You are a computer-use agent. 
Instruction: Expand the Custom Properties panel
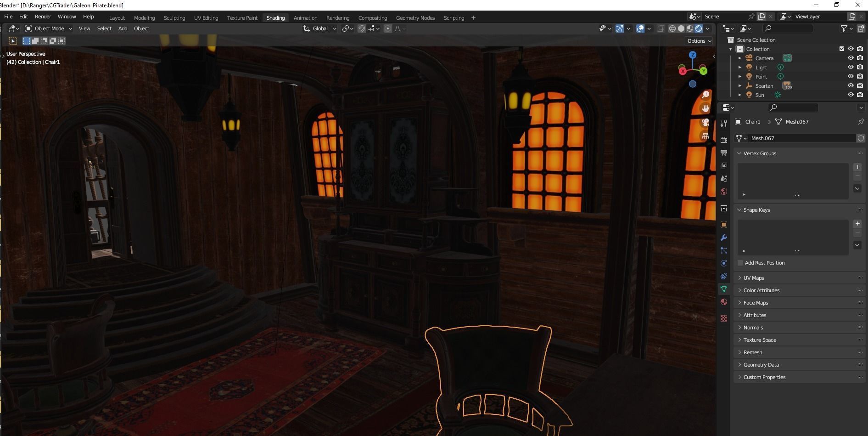(799, 377)
